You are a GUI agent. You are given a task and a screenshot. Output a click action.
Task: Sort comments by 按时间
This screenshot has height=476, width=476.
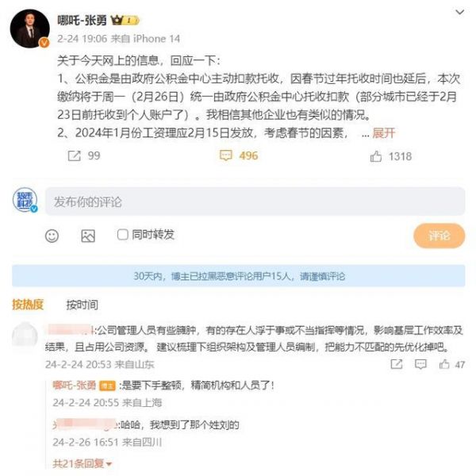83,305
